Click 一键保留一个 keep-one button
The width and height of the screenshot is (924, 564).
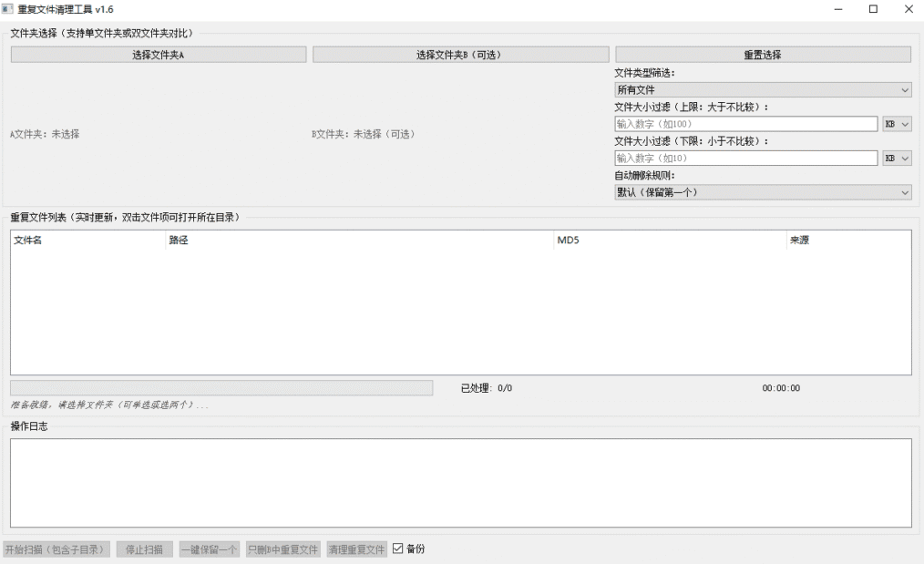pyautogui.click(x=209, y=549)
